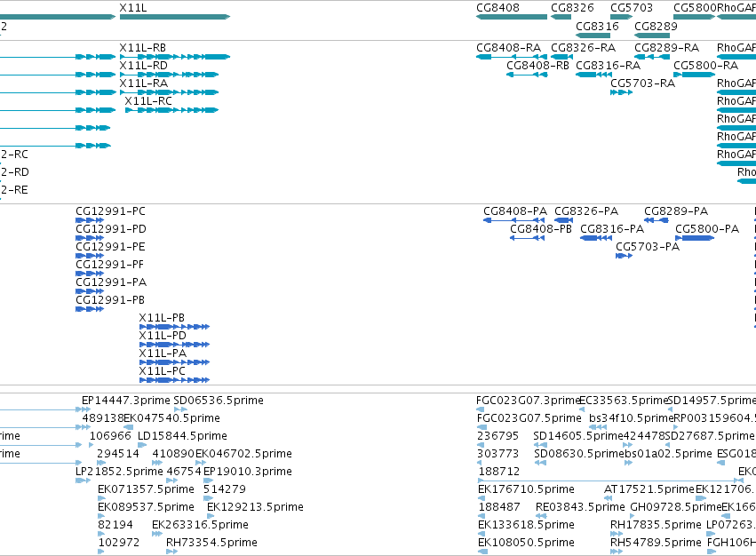Open the LD15844.5prime EST label
Image resolution: width=756 pixels, height=556 pixels.
182,436
